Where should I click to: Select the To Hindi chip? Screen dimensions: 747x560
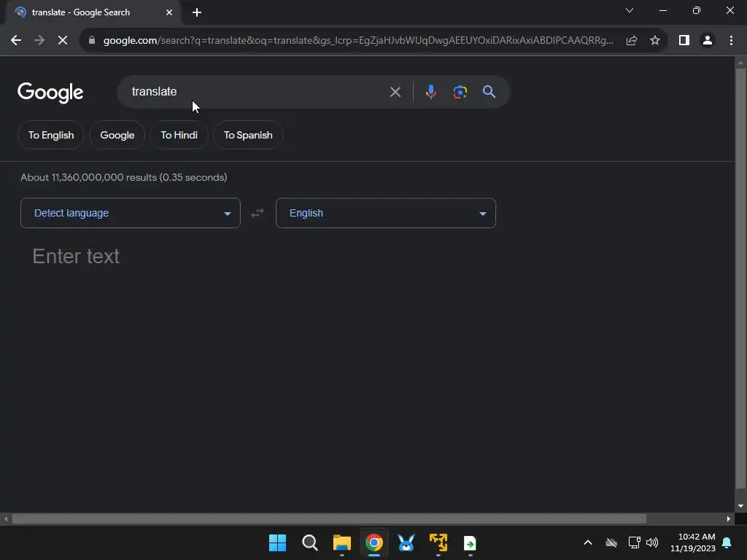click(179, 135)
